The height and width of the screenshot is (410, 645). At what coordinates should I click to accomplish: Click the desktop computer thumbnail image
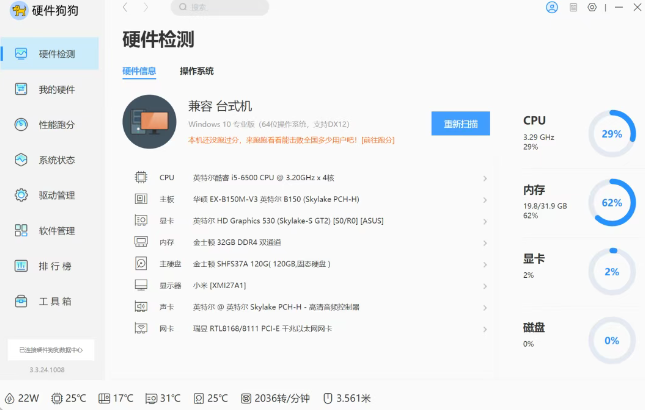click(149, 122)
